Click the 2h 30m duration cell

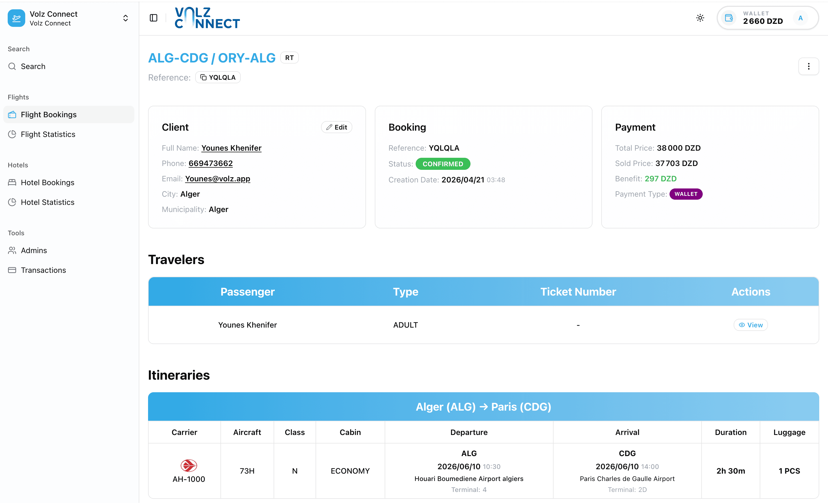coord(731,471)
